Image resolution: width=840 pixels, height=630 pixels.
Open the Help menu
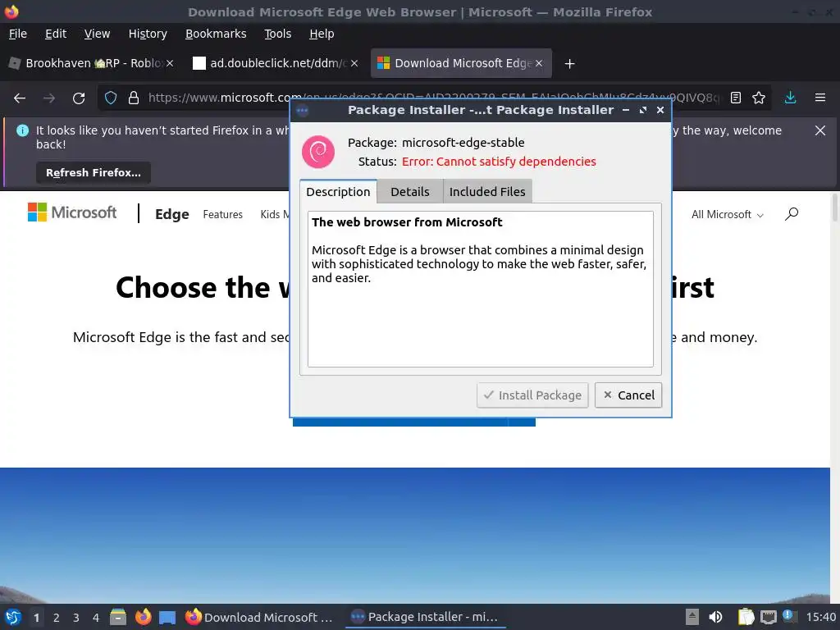(322, 34)
